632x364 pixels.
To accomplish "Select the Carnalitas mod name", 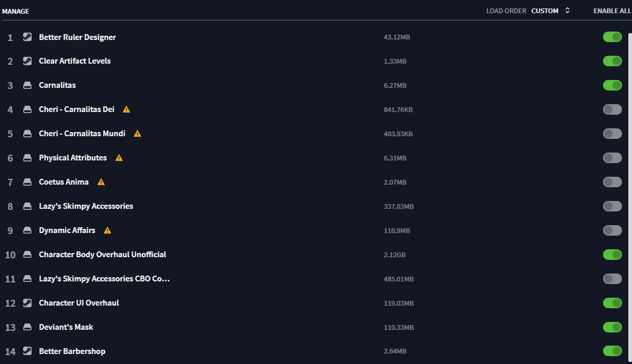I will (x=57, y=85).
